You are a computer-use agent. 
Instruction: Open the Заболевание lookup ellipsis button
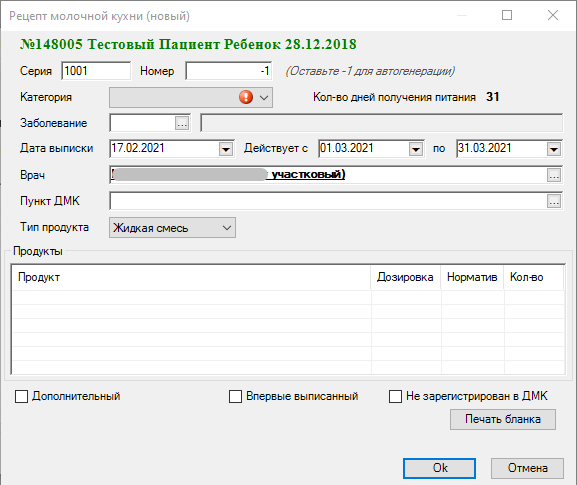tap(182, 123)
